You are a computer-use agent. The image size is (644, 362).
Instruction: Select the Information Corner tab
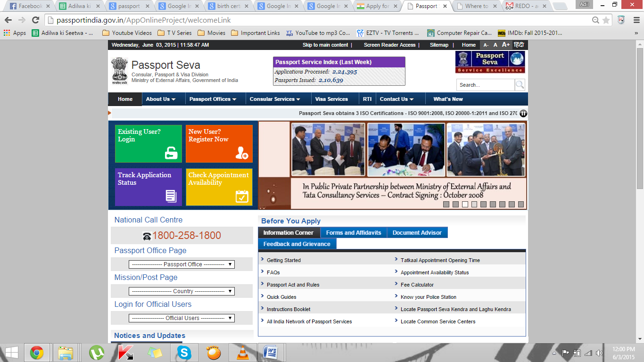click(x=289, y=233)
